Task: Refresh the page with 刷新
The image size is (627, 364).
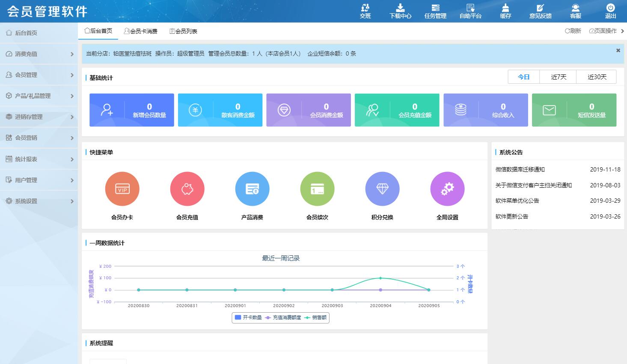Action: click(x=573, y=31)
